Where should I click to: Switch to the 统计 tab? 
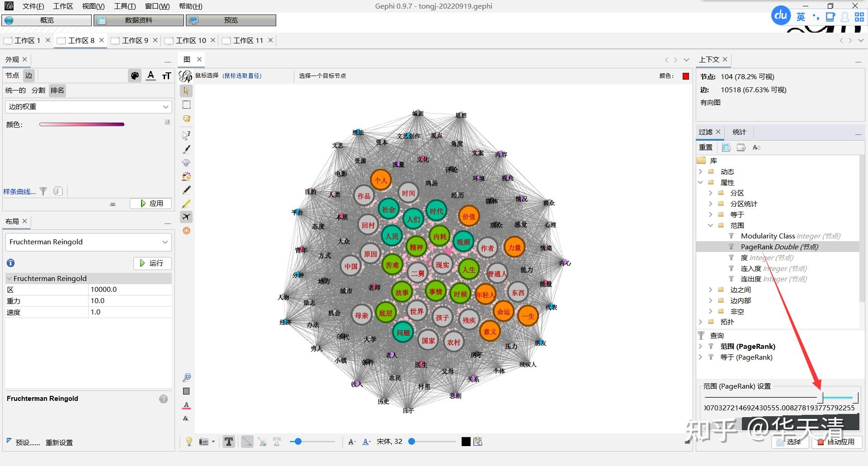point(739,132)
